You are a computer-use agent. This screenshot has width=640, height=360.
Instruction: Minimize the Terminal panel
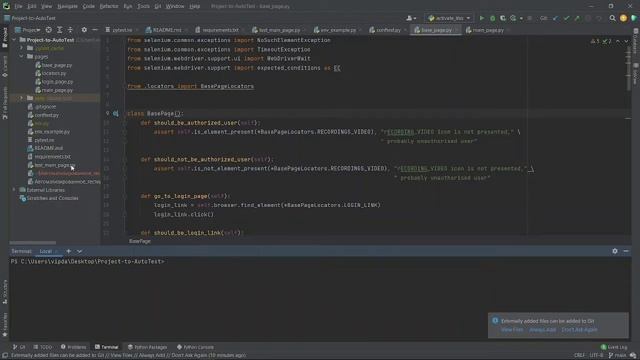(x=626, y=251)
